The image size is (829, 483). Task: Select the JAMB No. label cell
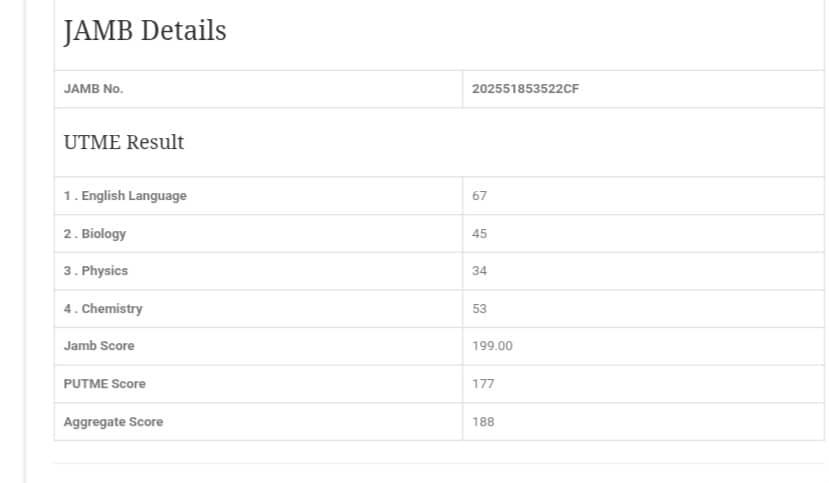[x=93, y=89]
